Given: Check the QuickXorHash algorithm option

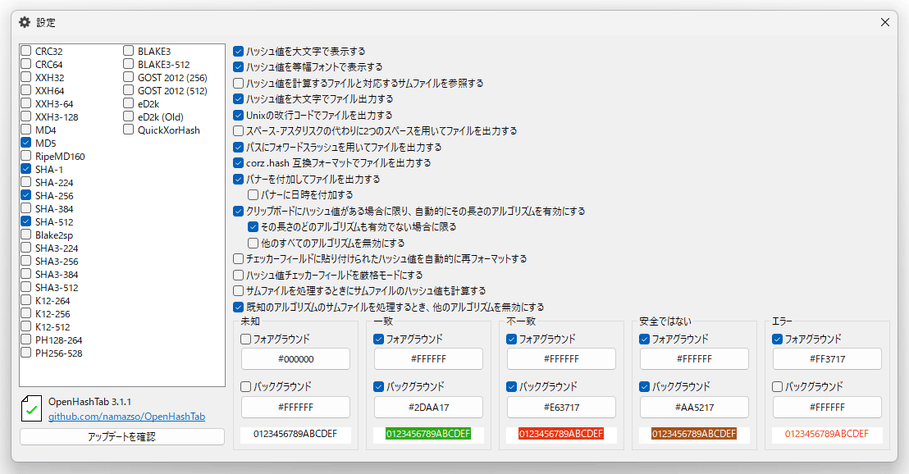Looking at the screenshot, I should (x=129, y=130).
